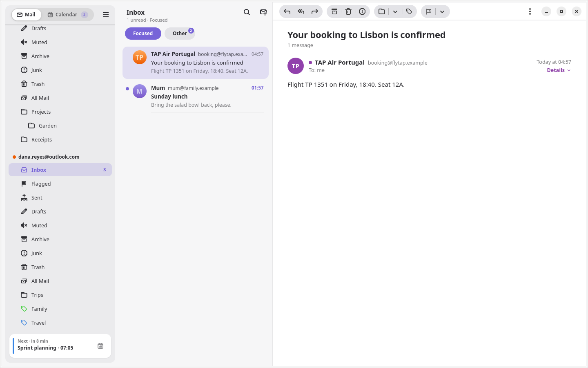Toggle the hamburger sidebar menu
588x368 pixels.
click(106, 15)
